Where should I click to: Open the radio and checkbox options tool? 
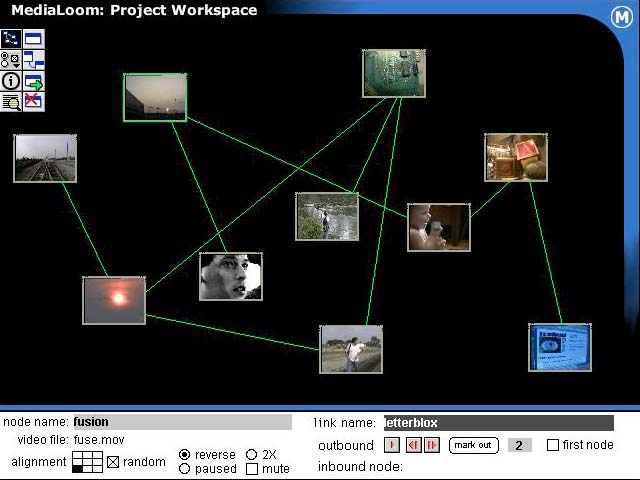[11, 60]
